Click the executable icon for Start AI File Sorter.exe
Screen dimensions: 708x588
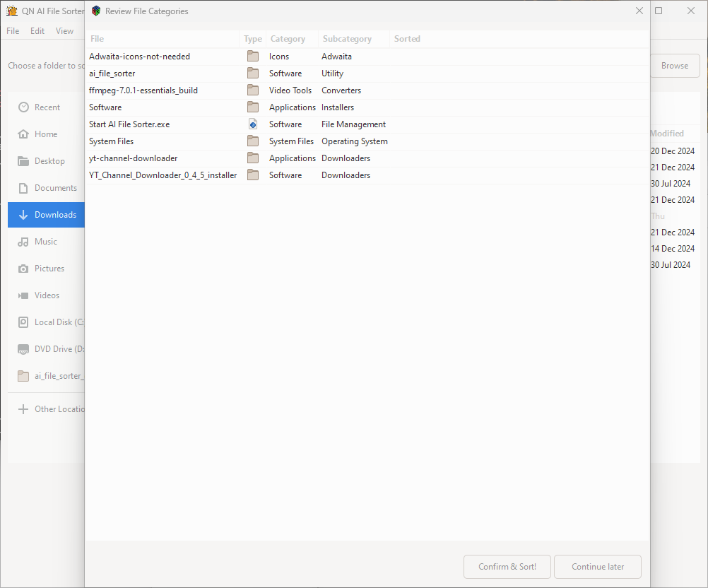click(252, 124)
